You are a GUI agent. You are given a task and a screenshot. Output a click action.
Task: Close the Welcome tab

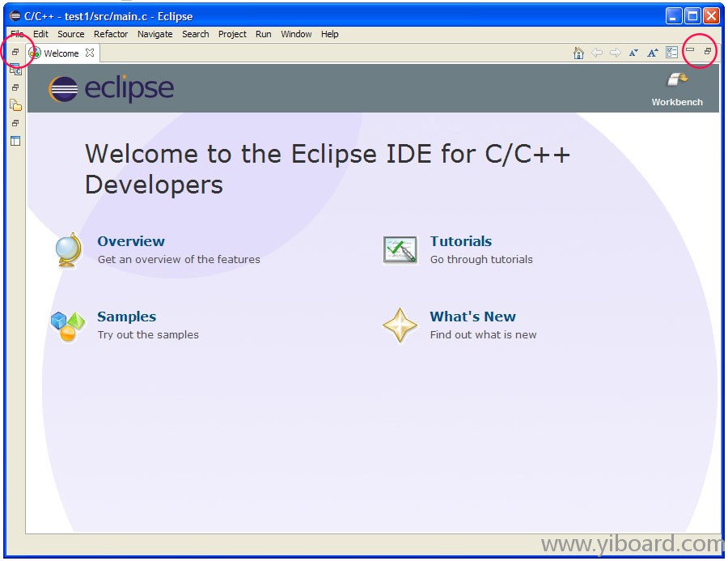(x=90, y=53)
